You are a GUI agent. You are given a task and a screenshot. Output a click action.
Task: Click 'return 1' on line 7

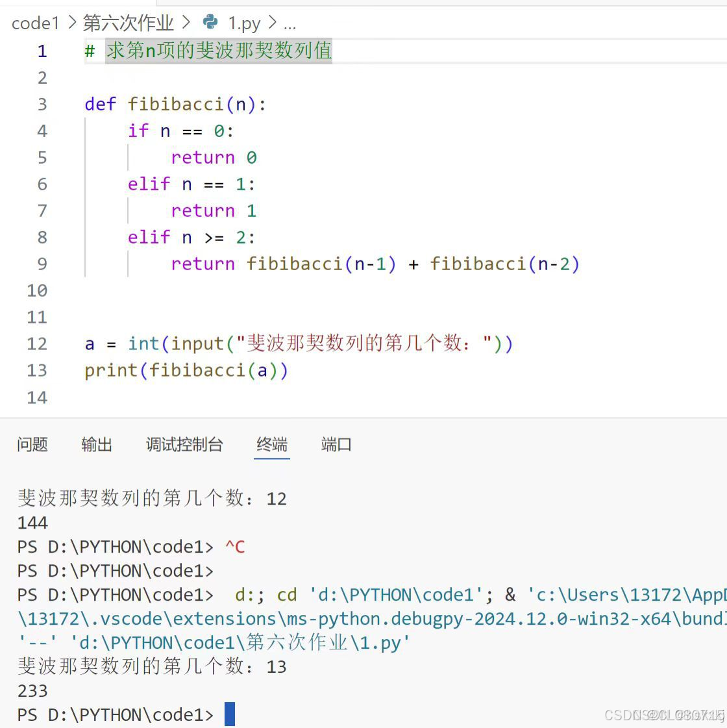214,211
